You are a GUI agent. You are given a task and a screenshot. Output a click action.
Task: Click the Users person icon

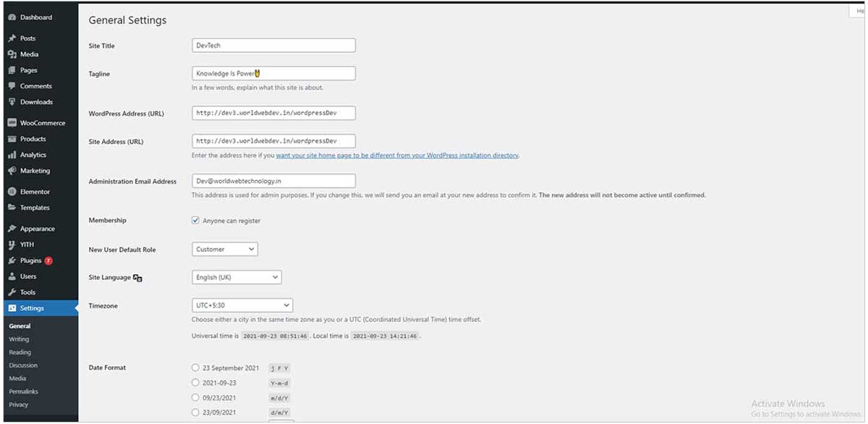(12, 276)
